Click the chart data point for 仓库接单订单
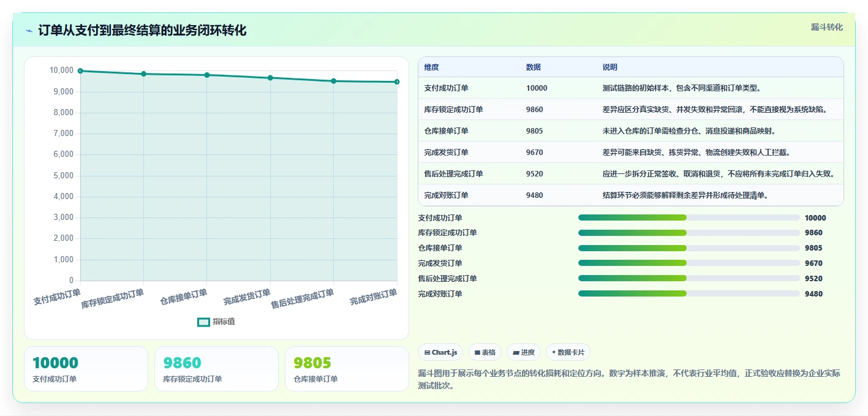 pyautogui.click(x=207, y=75)
